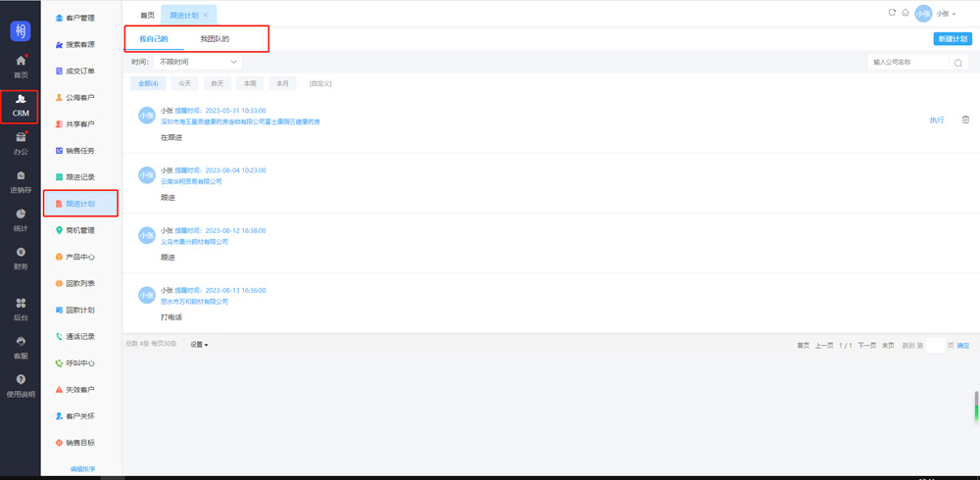This screenshot has width=980, height=480.
Task: Open the 办公 module in left navigation
Action: pyautogui.click(x=21, y=144)
